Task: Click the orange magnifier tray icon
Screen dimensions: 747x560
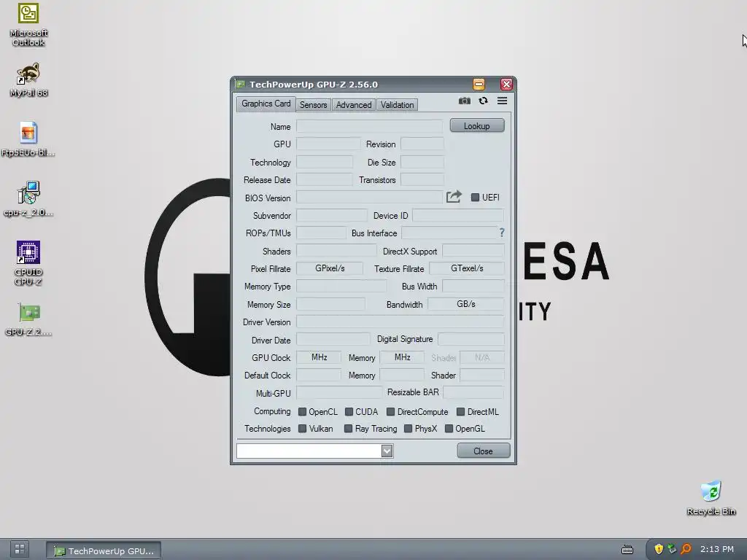Action: point(686,549)
